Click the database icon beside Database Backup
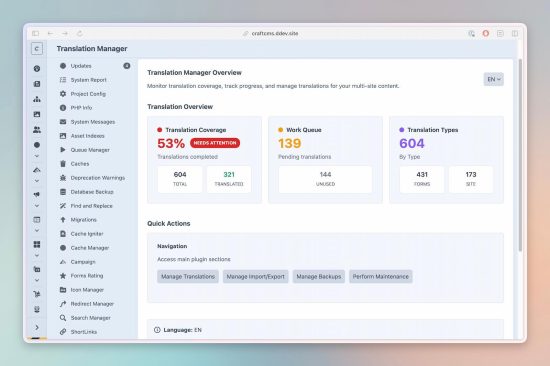 63,192
